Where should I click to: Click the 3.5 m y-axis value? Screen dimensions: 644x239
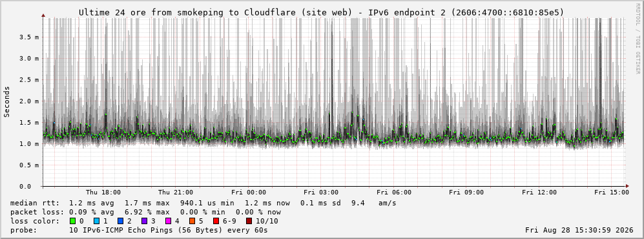click(x=29, y=37)
